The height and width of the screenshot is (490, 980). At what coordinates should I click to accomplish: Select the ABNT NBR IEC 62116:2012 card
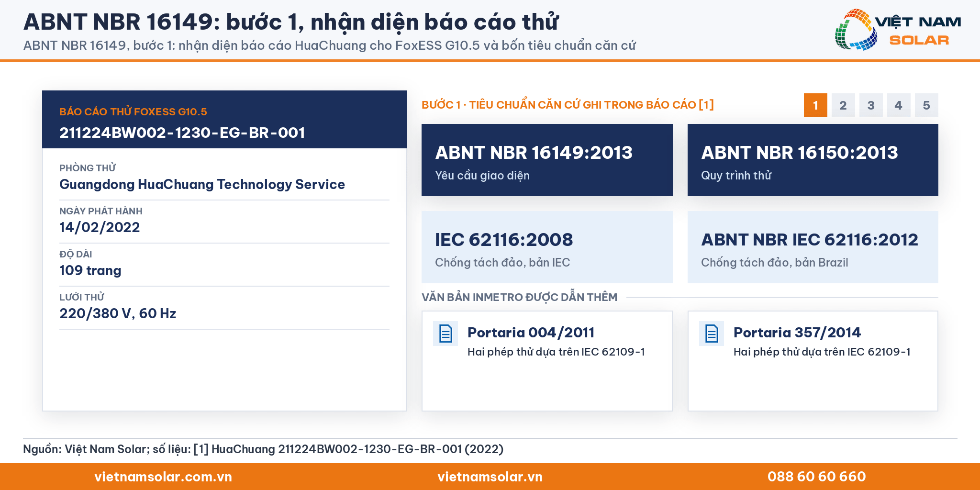(813, 247)
